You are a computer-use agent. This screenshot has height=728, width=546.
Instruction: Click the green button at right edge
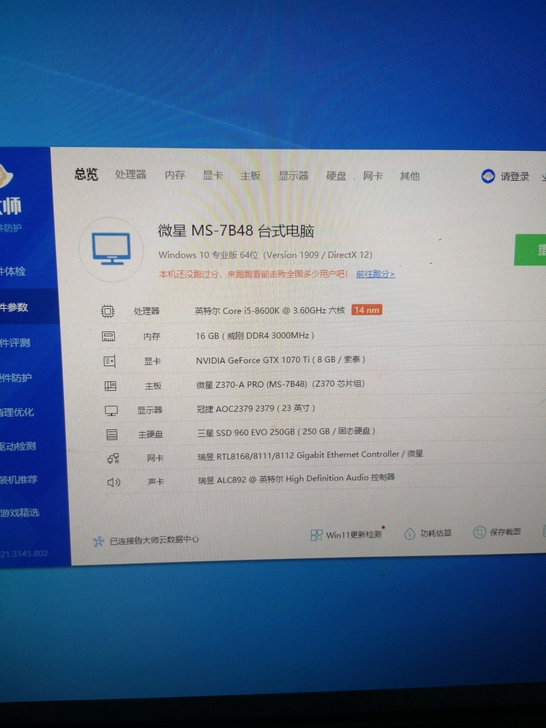click(530, 250)
